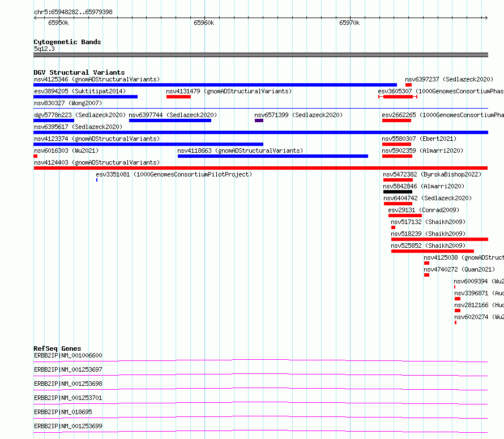Image resolution: width=504 pixels, height=439 pixels.
Task: Click ERBB2IP NM_001253698 transcript
Action: coord(68,384)
